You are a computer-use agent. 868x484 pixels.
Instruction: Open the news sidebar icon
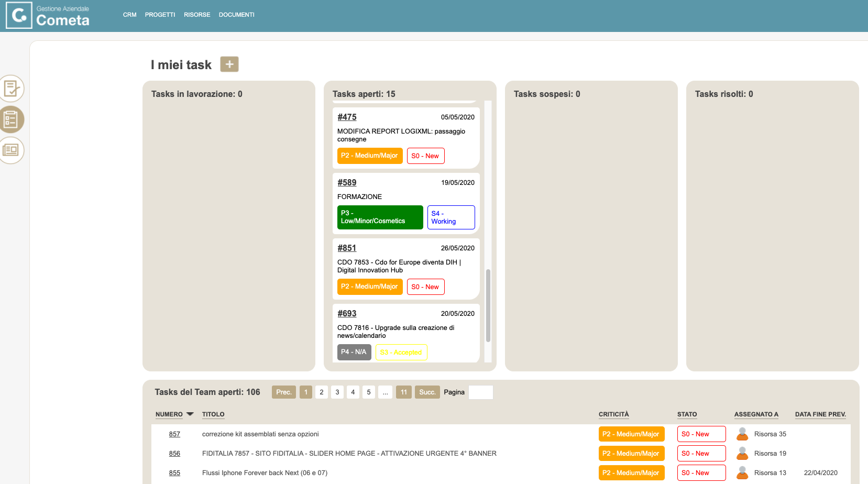click(11, 150)
